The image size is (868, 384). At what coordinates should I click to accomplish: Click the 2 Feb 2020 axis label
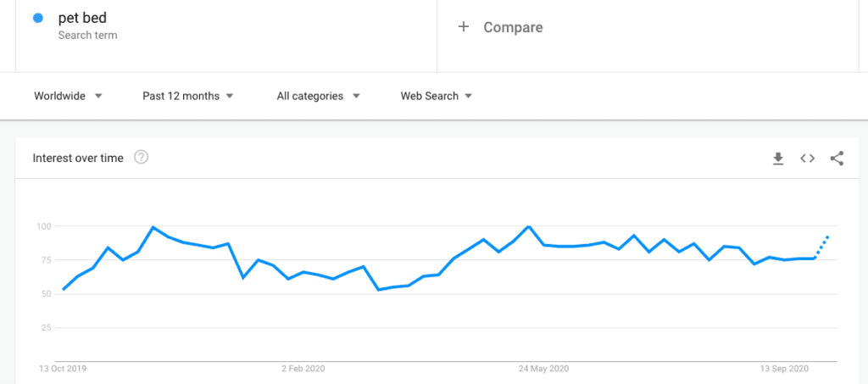[x=303, y=369]
